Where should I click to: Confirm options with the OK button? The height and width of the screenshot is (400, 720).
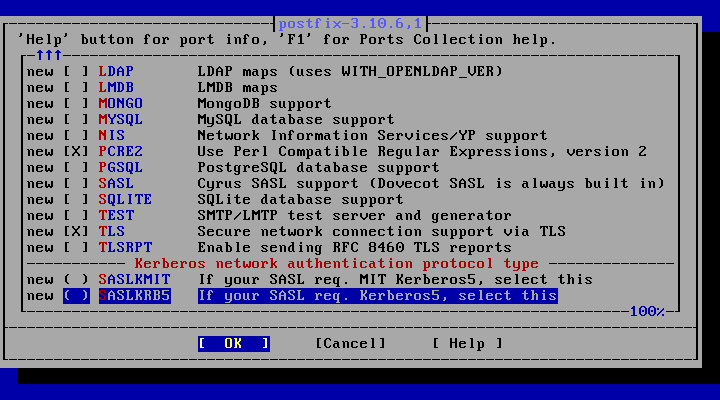pos(234,344)
